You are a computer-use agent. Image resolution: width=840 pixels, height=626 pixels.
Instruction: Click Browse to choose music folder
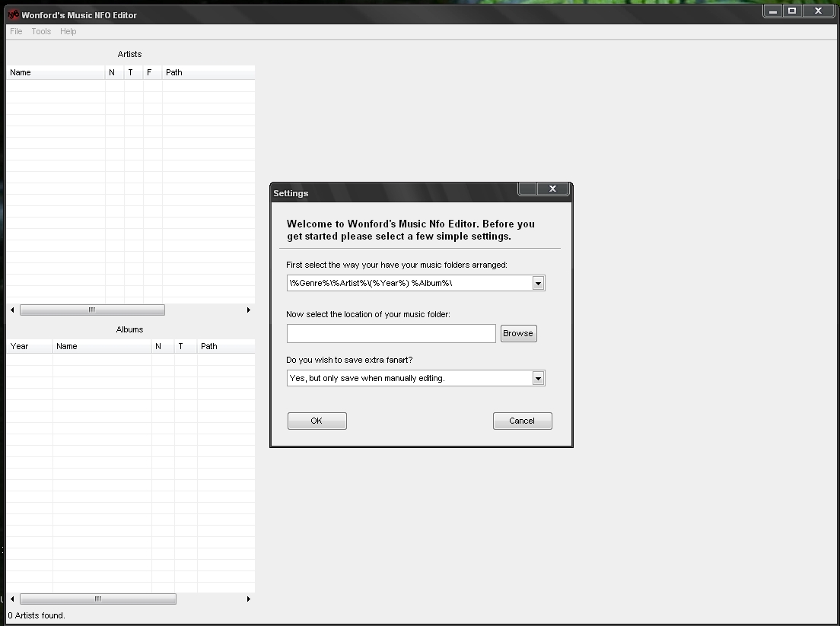[x=519, y=333]
